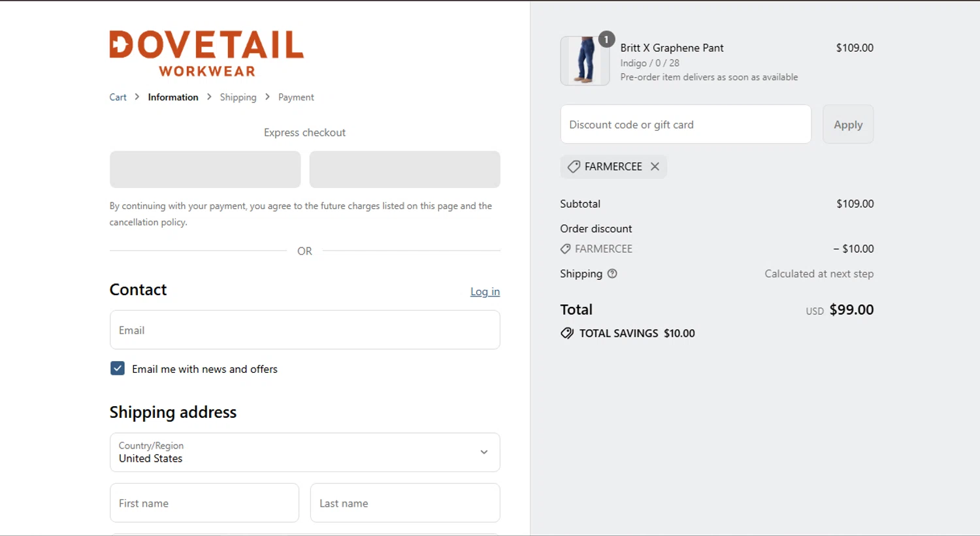Click the Dovetail Workwear logo

click(x=206, y=54)
